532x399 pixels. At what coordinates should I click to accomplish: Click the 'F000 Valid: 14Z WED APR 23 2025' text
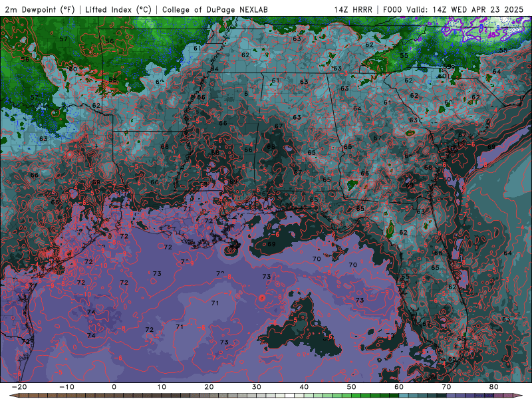coord(454,9)
